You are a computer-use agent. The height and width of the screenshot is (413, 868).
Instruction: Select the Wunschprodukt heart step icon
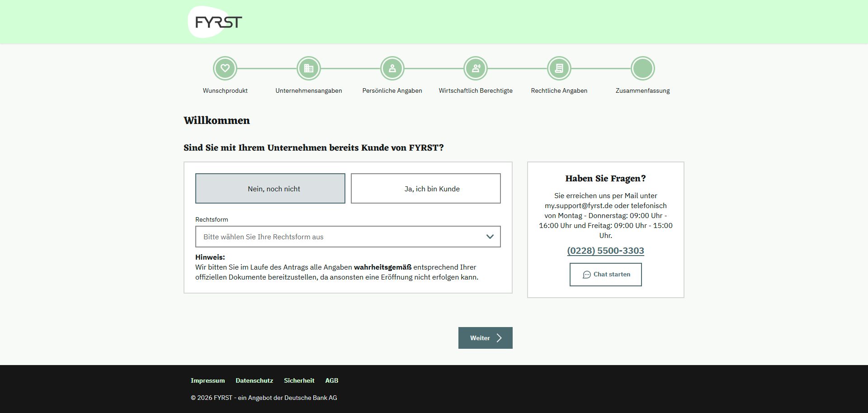[225, 68]
